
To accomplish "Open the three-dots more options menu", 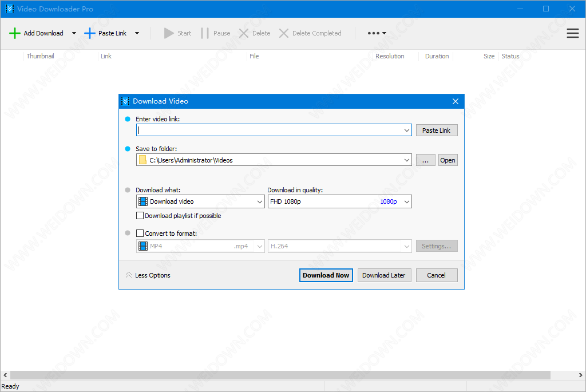I will pos(377,33).
